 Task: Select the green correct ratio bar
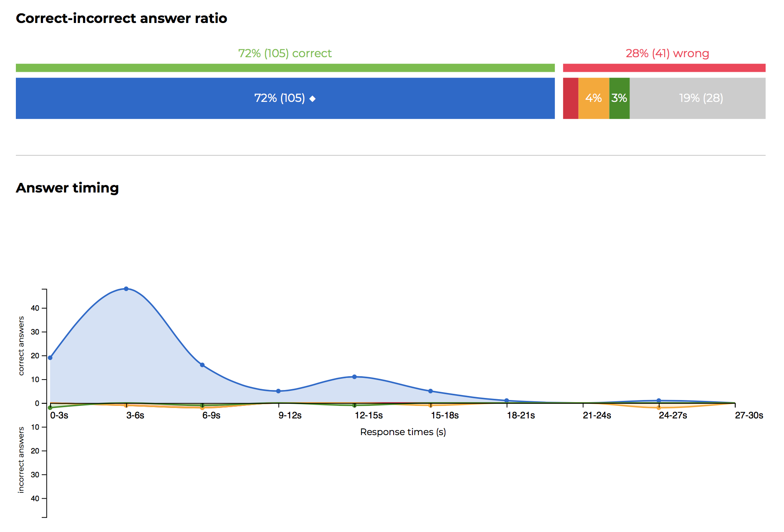click(x=285, y=68)
